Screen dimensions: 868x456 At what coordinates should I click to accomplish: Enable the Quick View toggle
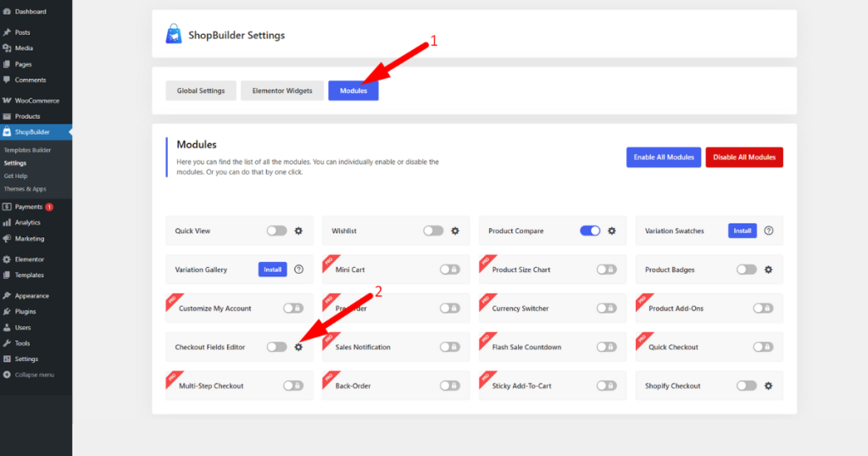[277, 231]
